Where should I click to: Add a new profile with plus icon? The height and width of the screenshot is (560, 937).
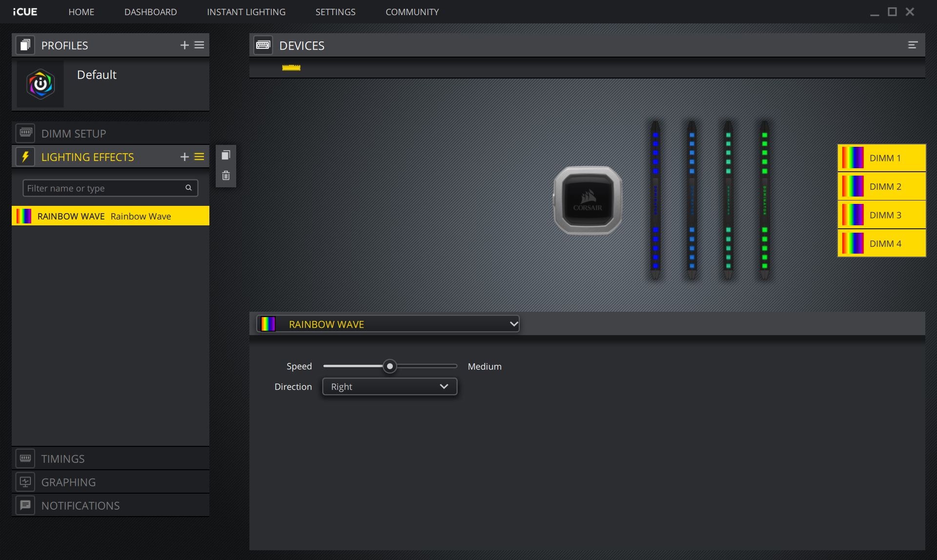[184, 45]
